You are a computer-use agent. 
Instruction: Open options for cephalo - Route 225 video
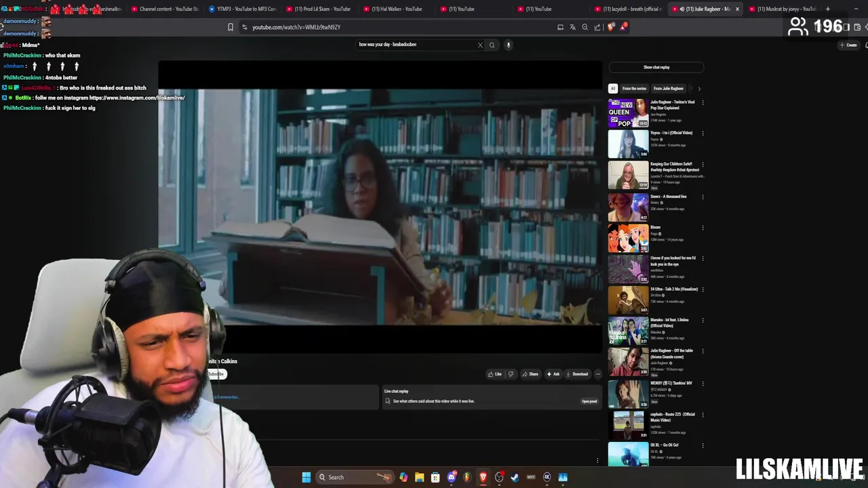point(703,415)
